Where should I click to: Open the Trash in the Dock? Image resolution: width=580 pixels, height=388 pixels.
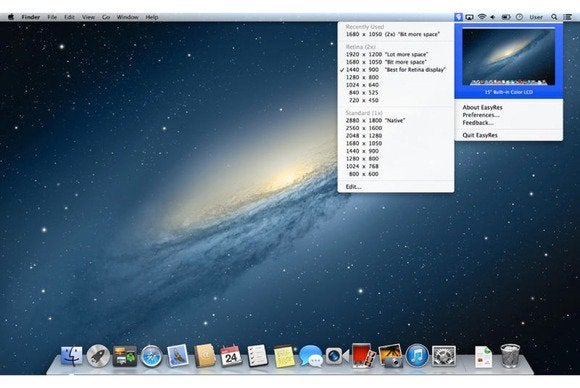(510, 356)
